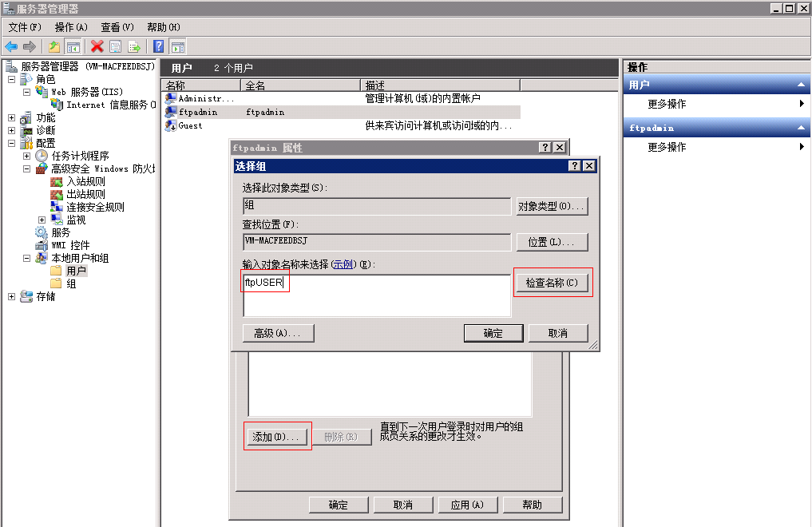
Task: Collapse the ftpadmin section in actions pane
Action: click(x=801, y=128)
